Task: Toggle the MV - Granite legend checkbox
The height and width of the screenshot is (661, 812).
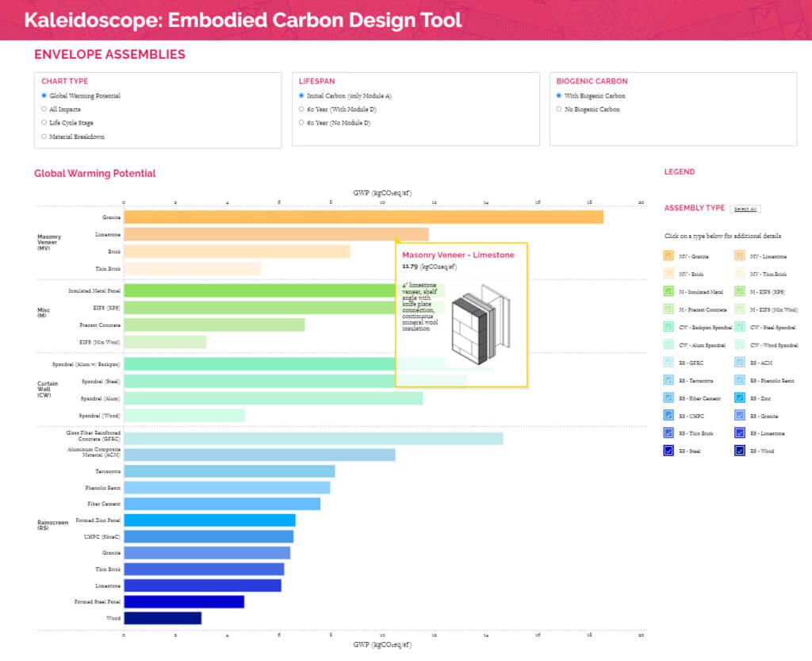Action: point(669,256)
